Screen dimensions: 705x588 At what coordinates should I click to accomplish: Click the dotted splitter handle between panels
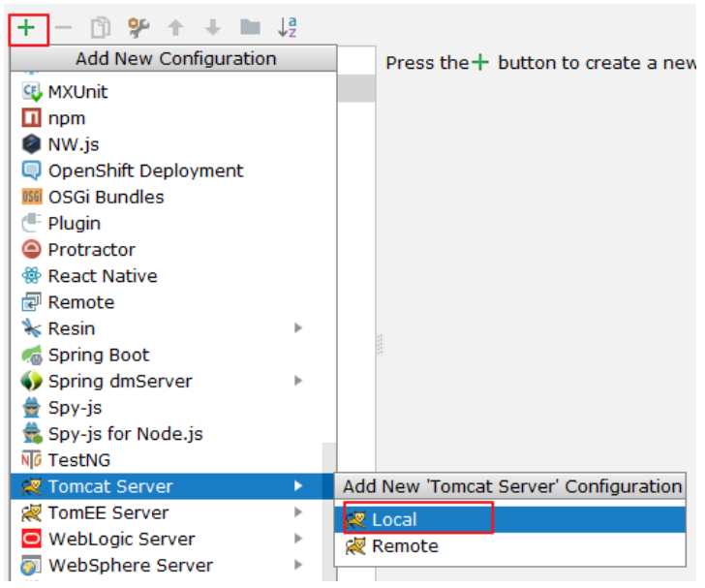[380, 345]
